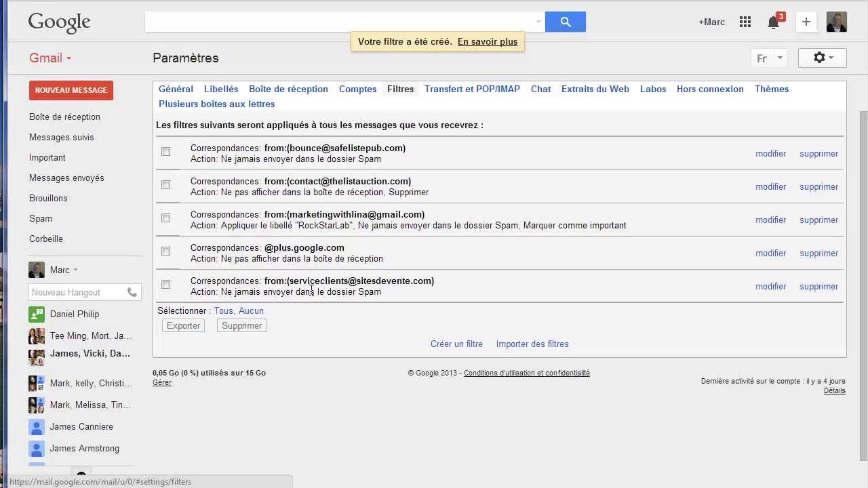
Task: Click the plus share button
Action: click(x=806, y=22)
